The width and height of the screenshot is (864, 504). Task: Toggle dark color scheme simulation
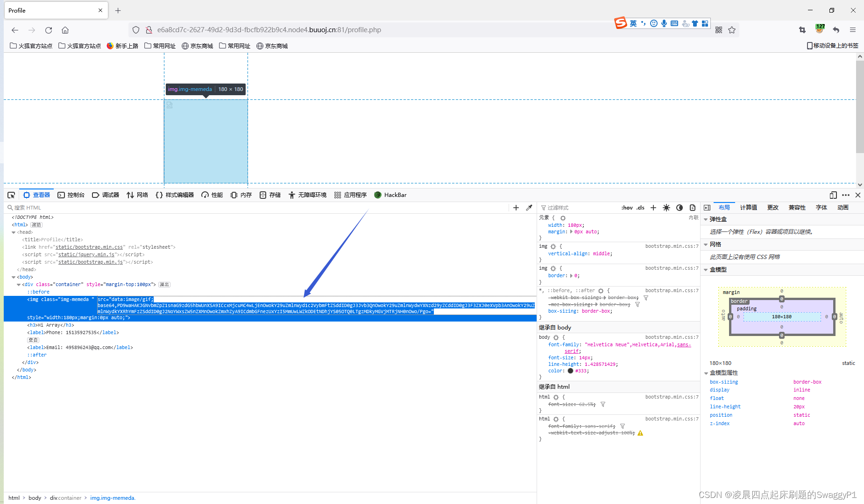click(x=680, y=208)
